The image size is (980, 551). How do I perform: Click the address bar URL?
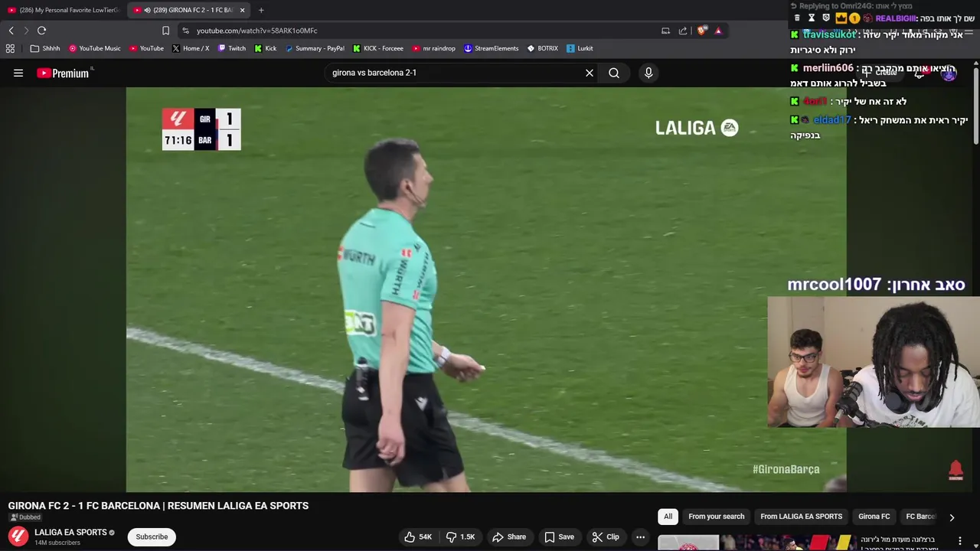pyautogui.click(x=256, y=31)
